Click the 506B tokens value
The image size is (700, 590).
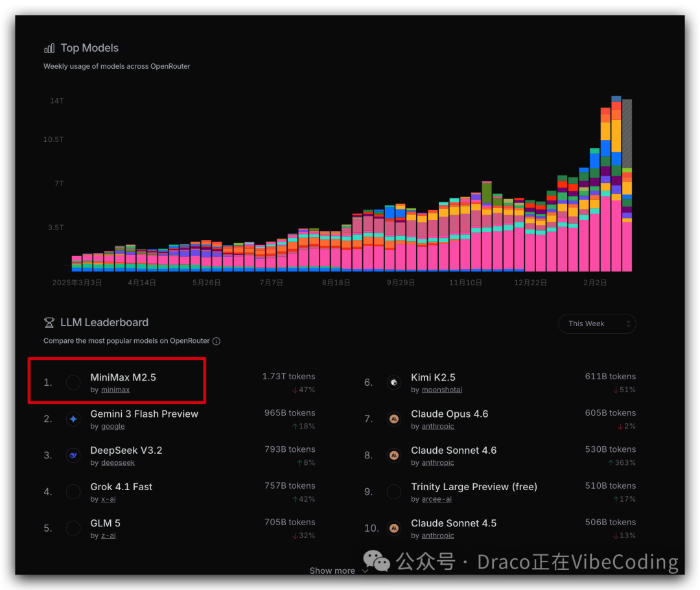611,523
